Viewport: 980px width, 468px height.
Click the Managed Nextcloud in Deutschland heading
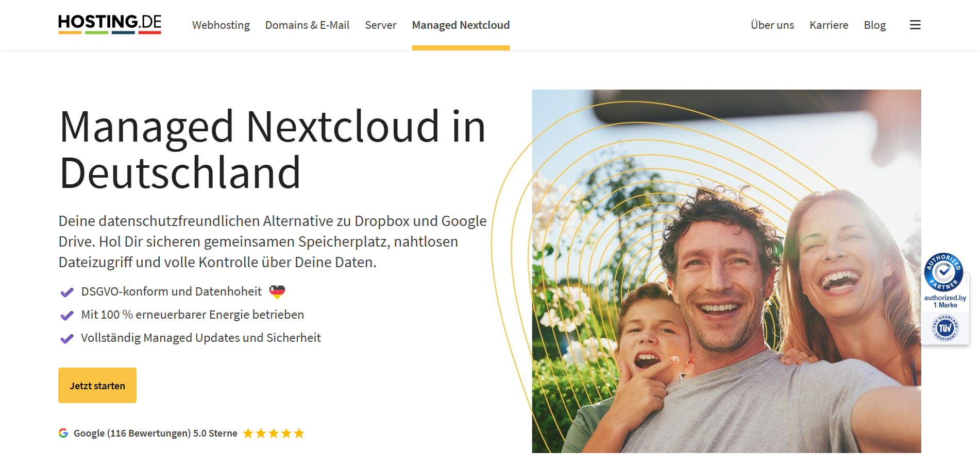pos(273,149)
